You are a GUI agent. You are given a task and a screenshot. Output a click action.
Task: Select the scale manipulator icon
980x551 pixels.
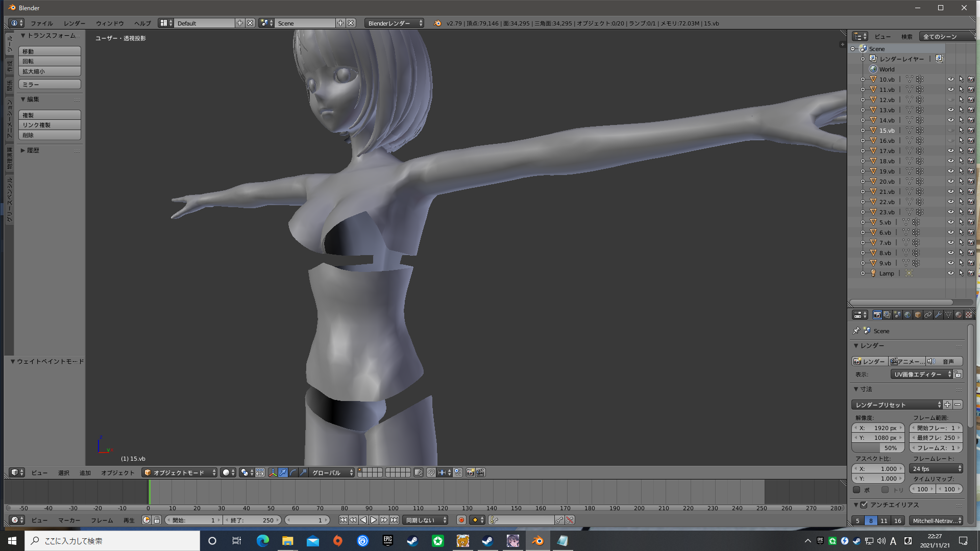tap(303, 472)
